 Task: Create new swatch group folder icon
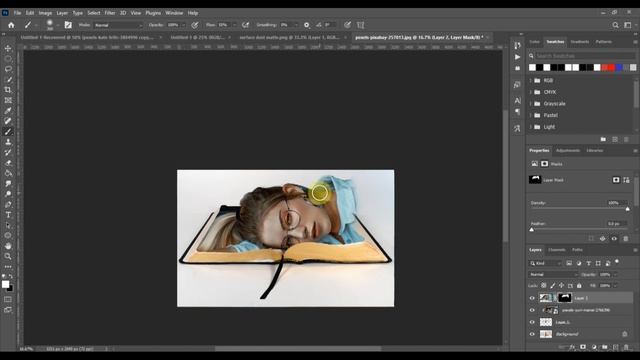603,139
